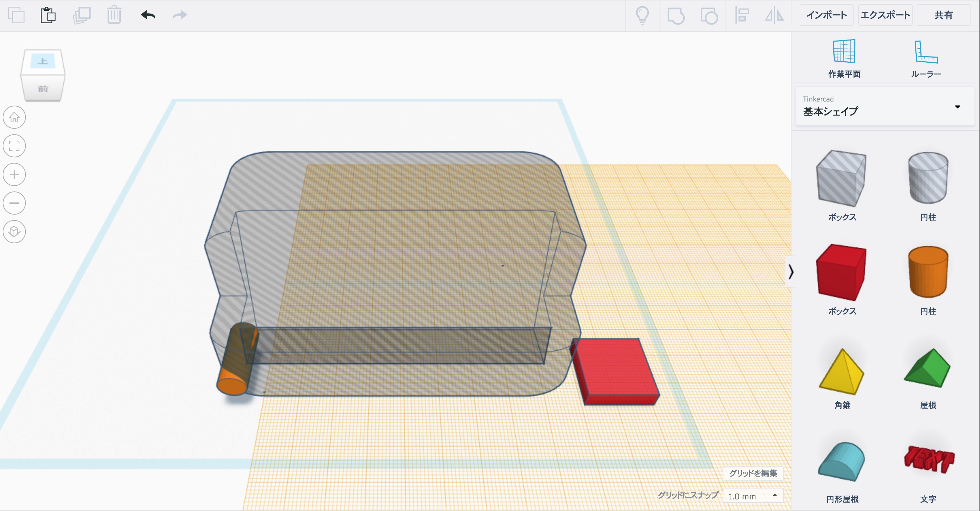Viewport: 980px width, 511px height.
Task: Toggle orthographic perspective view cube icon
Action: (x=14, y=232)
